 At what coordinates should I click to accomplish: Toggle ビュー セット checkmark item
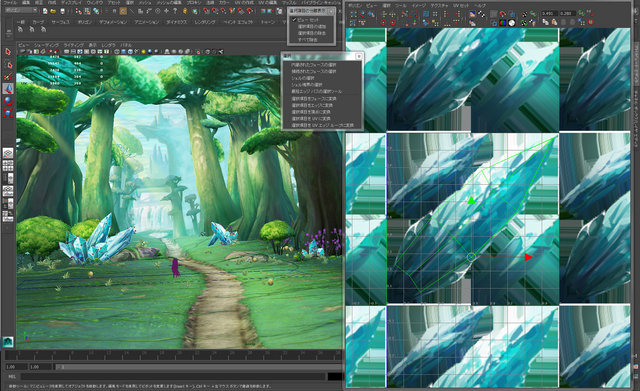[x=308, y=20]
